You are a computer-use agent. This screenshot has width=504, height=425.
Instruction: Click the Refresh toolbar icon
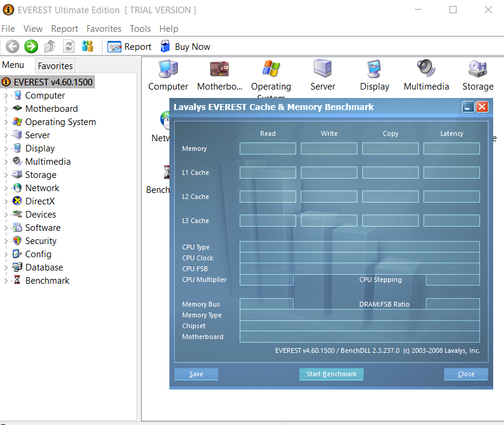pos(69,46)
